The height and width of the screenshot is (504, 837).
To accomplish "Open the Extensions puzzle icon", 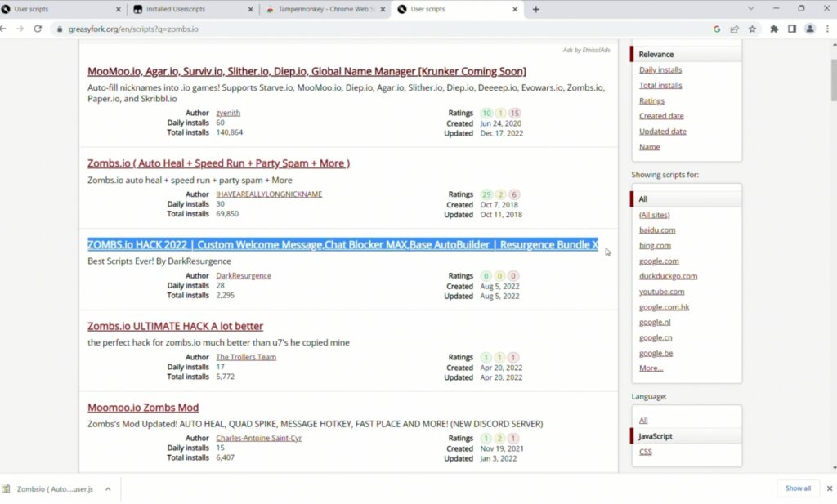I will point(774,29).
